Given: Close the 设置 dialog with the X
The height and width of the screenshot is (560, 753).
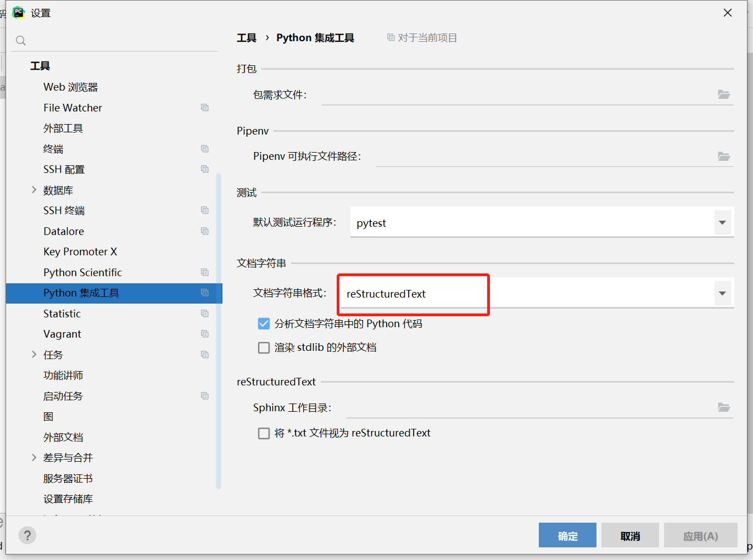Looking at the screenshot, I should coord(728,13).
